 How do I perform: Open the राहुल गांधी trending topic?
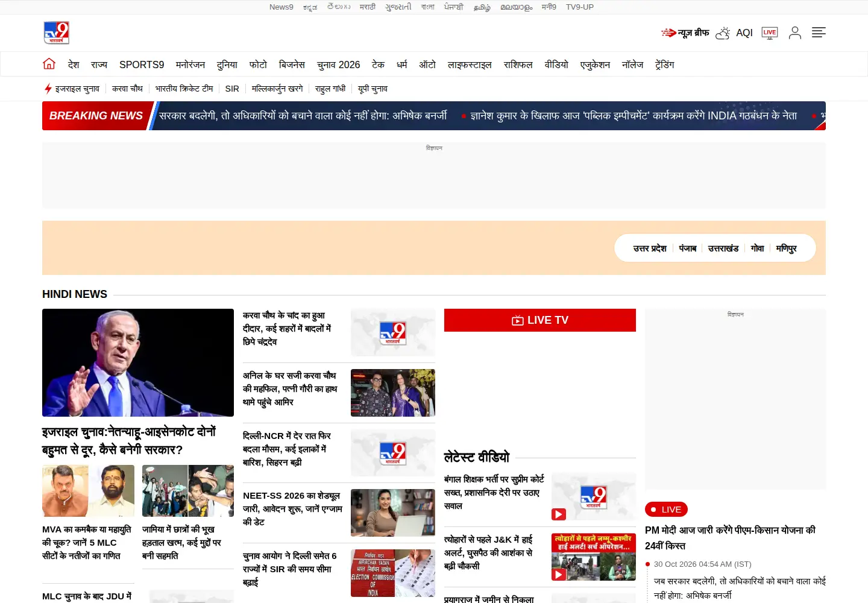pyautogui.click(x=330, y=89)
